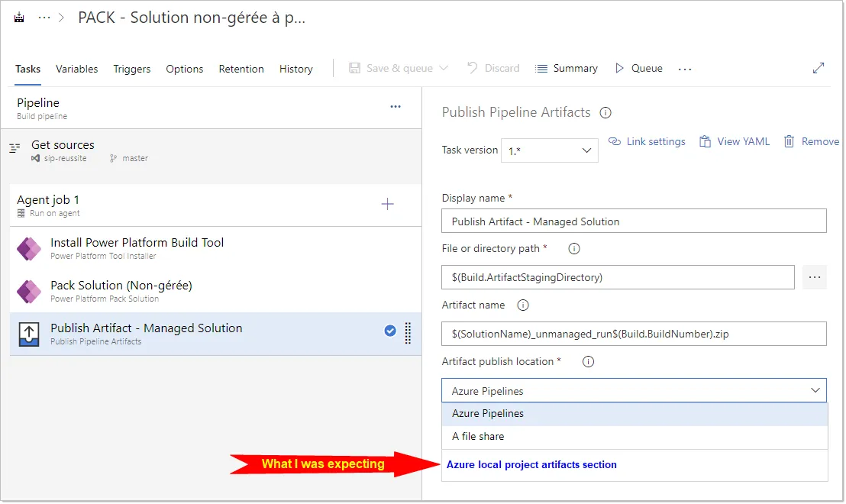Select the Agent job 1 row
Image resolution: width=846 pixels, height=504 pixels.
coord(216,205)
